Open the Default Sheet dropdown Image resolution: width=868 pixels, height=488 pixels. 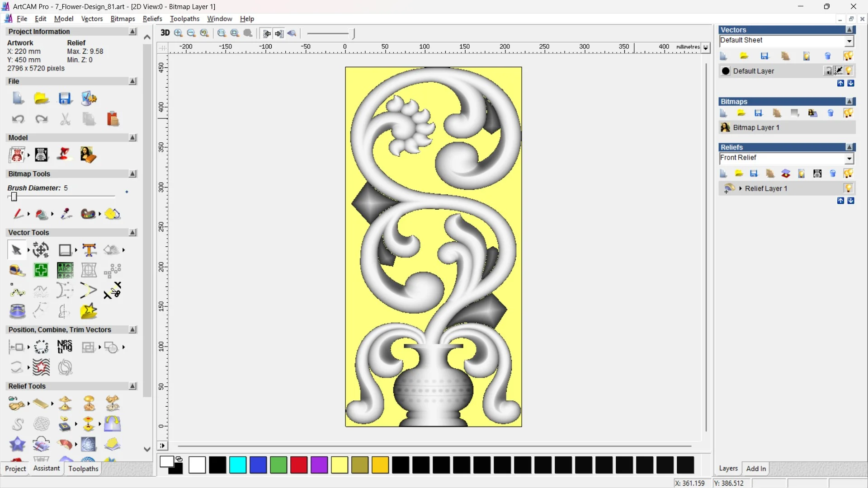[849, 41]
